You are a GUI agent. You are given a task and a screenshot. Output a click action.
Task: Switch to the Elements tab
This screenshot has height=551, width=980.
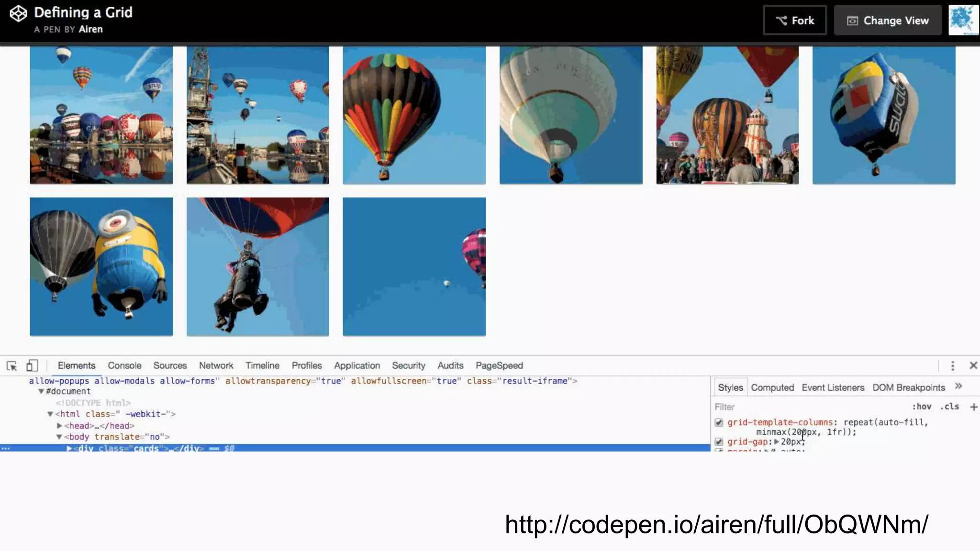click(77, 365)
